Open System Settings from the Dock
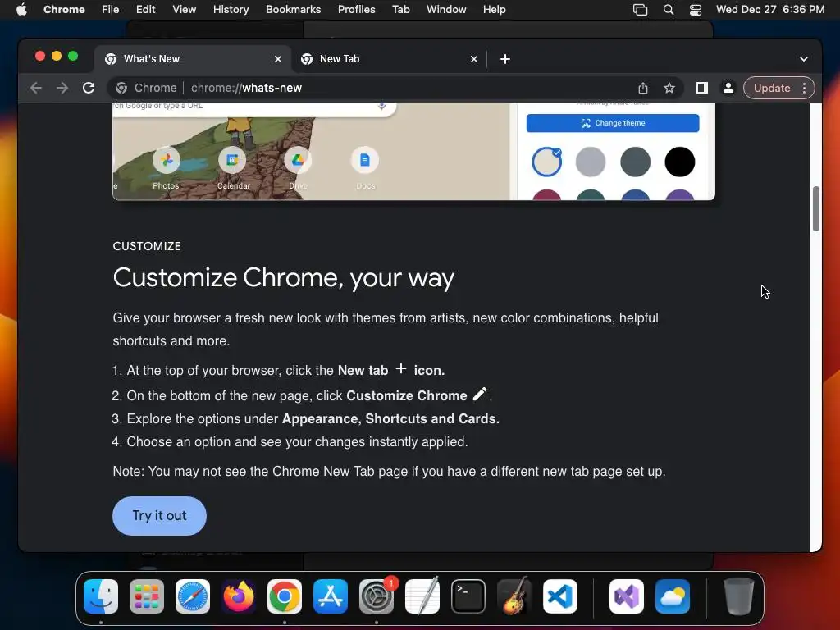Image resolution: width=840 pixels, height=630 pixels. click(377, 596)
